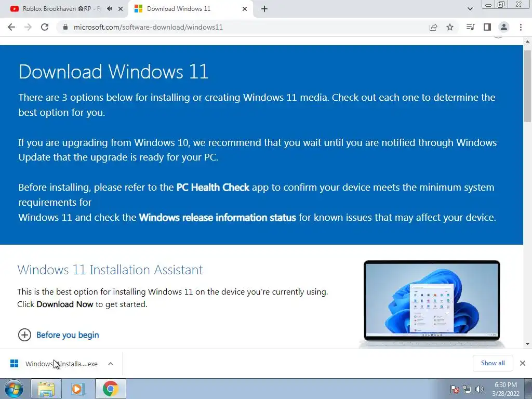The height and width of the screenshot is (399, 532).
Task: Open the tab search dropdown arrow
Action: click(470, 9)
